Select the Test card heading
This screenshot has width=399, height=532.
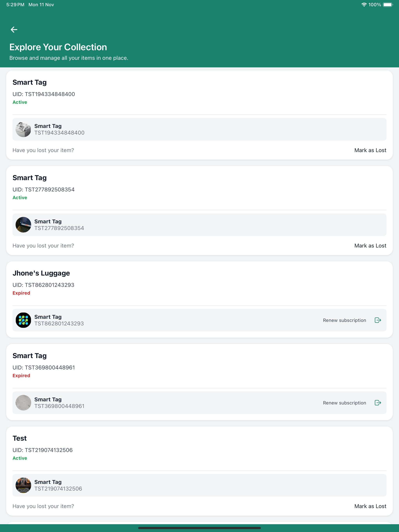tap(19, 438)
